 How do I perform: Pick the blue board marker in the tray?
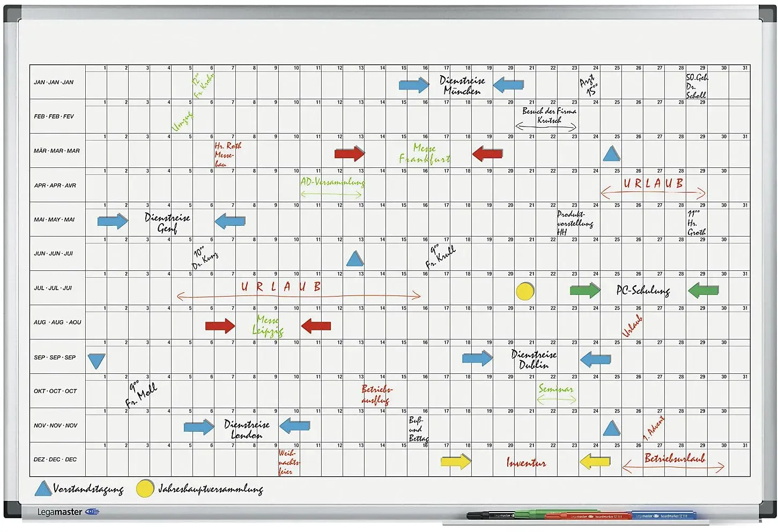coord(664,515)
